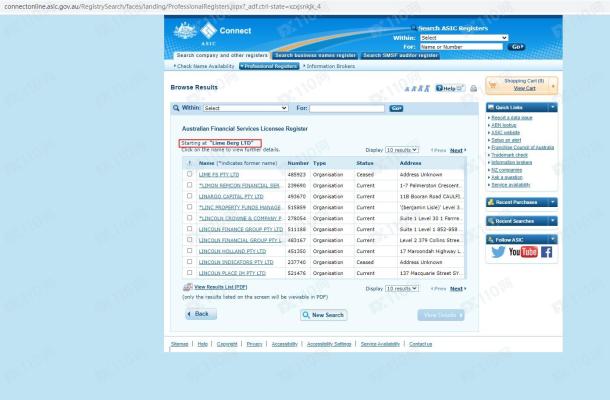Open the Twitter icon under Follow ASIC
Image resolution: width=610 pixels, height=400 pixels.
pos(498,252)
